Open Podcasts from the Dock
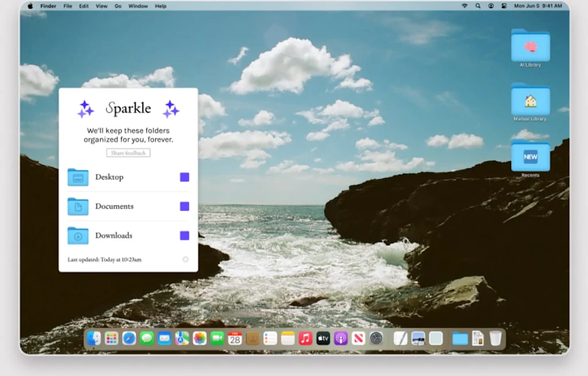 [x=341, y=339]
